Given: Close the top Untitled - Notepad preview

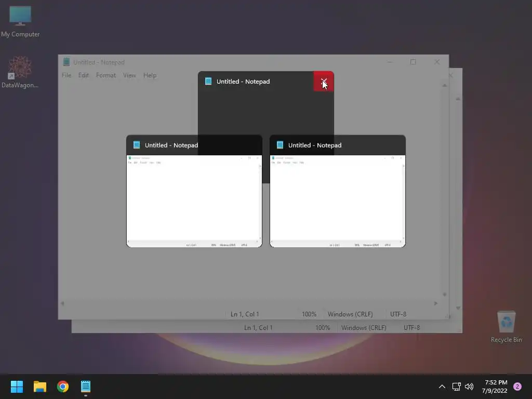Looking at the screenshot, I should click(324, 82).
